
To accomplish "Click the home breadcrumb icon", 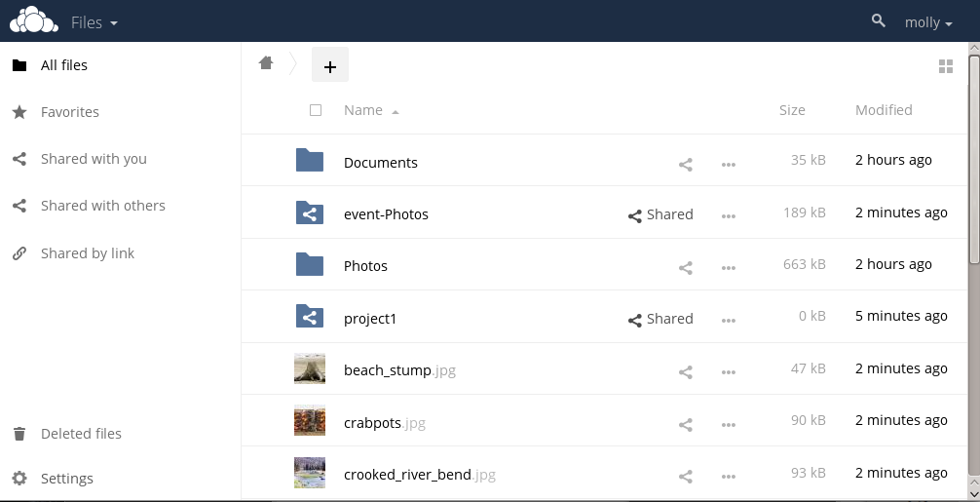I will click(266, 64).
